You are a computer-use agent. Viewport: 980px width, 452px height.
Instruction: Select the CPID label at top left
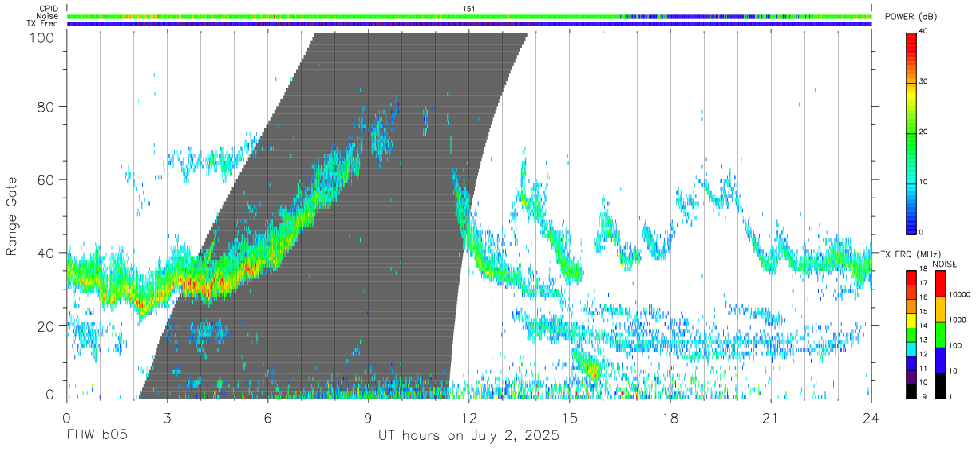(47, 9)
